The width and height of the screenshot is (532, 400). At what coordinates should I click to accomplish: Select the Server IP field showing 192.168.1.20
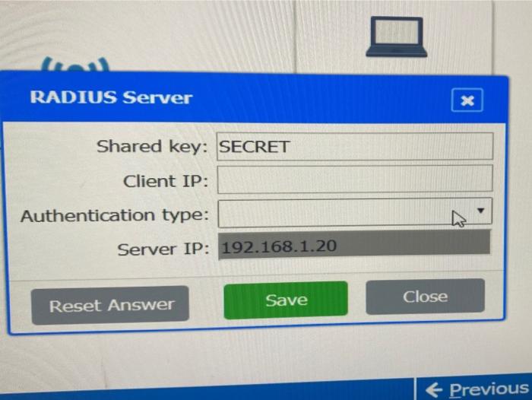(354, 245)
